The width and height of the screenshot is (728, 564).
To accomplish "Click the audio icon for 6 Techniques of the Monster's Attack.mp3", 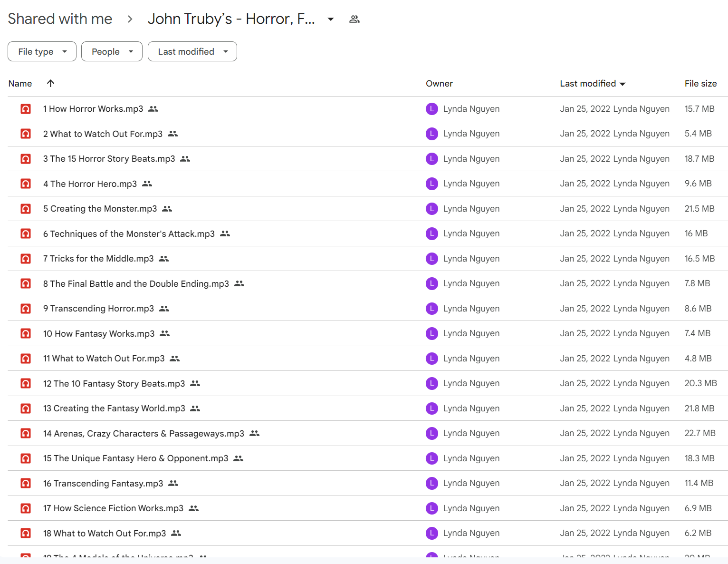I will (x=26, y=233).
